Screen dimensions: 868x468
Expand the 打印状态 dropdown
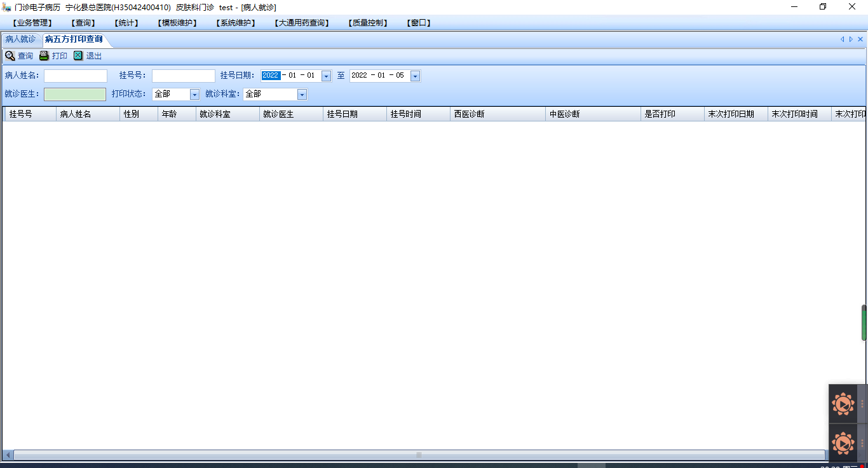(x=194, y=94)
